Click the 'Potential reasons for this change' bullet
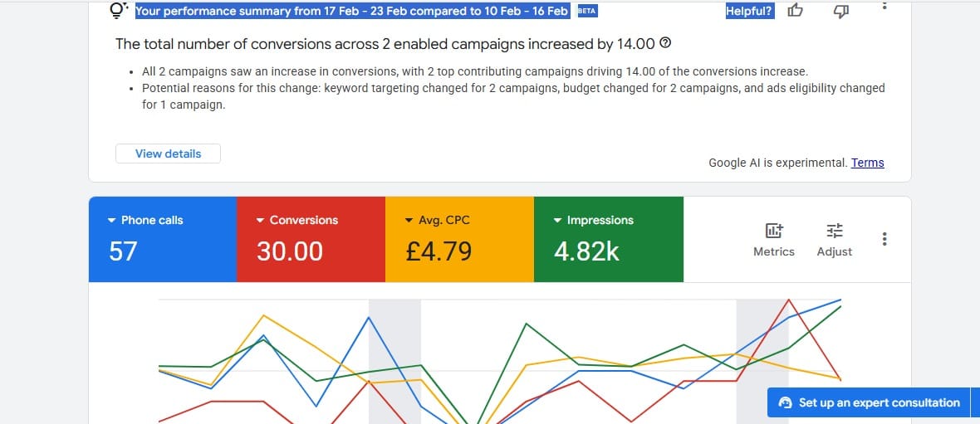 click(x=513, y=96)
